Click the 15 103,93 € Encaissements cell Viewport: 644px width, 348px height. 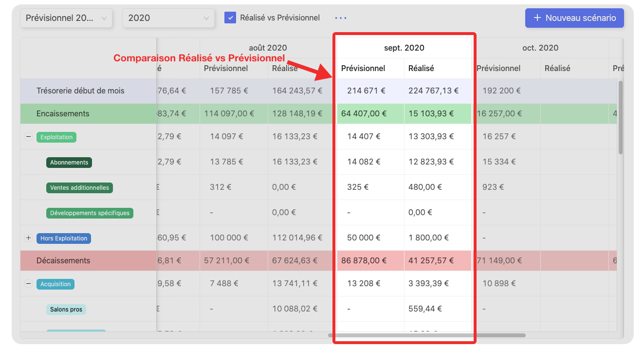(438, 113)
